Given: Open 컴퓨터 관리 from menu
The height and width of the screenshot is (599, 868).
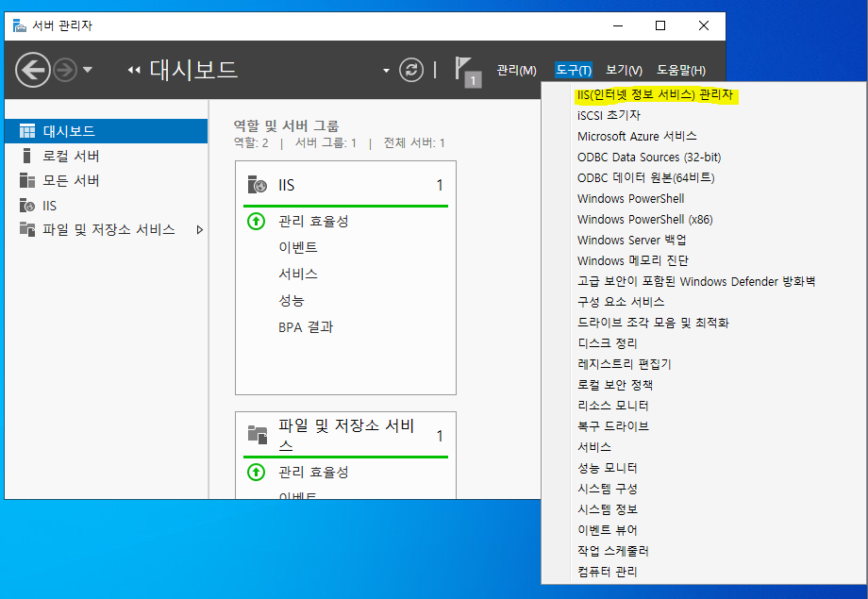Looking at the screenshot, I should coord(608,572).
